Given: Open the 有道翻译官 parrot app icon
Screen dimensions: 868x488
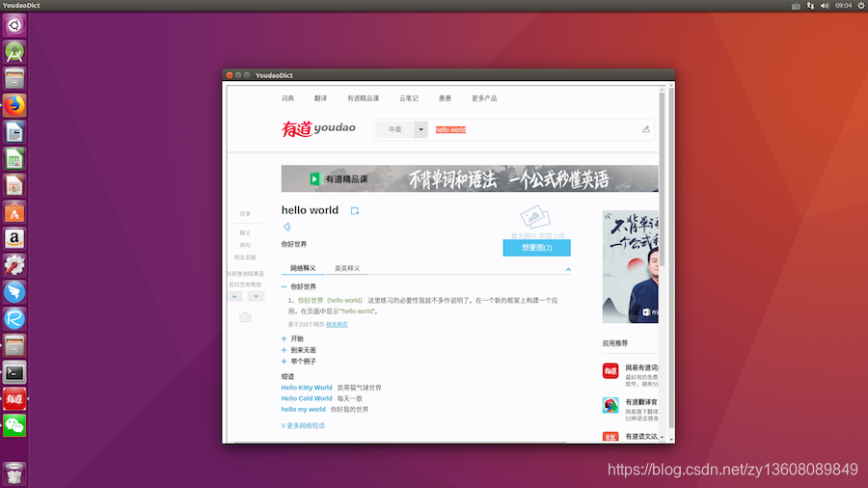Looking at the screenshot, I should point(610,405).
